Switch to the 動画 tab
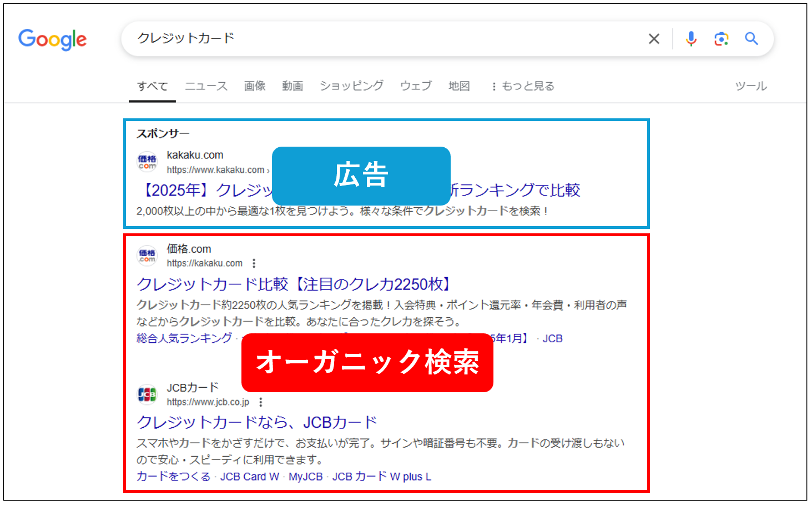812x505 pixels. pyautogui.click(x=292, y=86)
